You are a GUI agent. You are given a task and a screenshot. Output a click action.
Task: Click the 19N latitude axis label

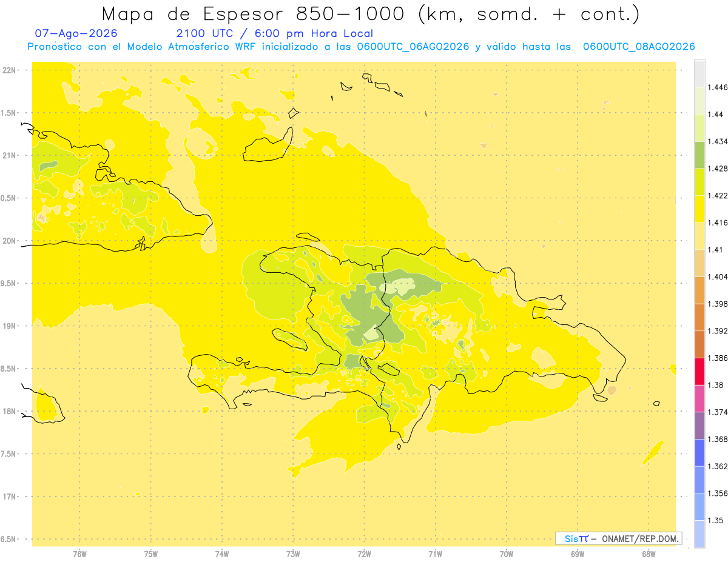(x=10, y=326)
